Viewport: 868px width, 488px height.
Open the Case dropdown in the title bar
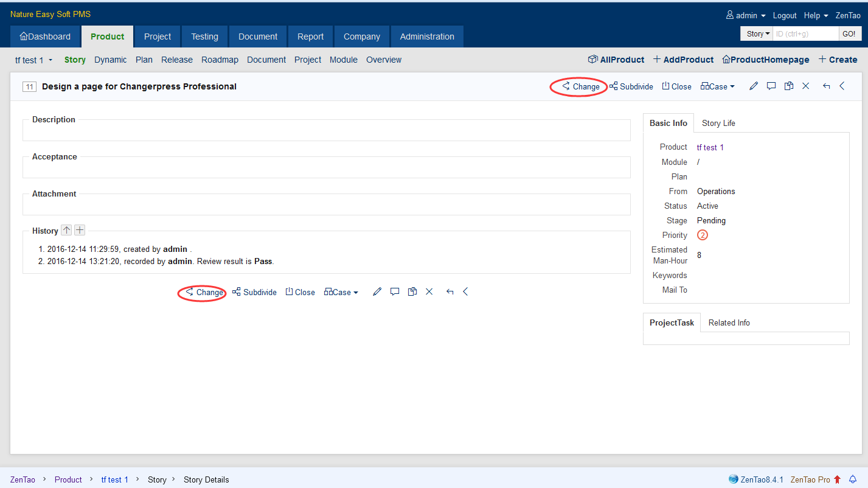pos(718,86)
